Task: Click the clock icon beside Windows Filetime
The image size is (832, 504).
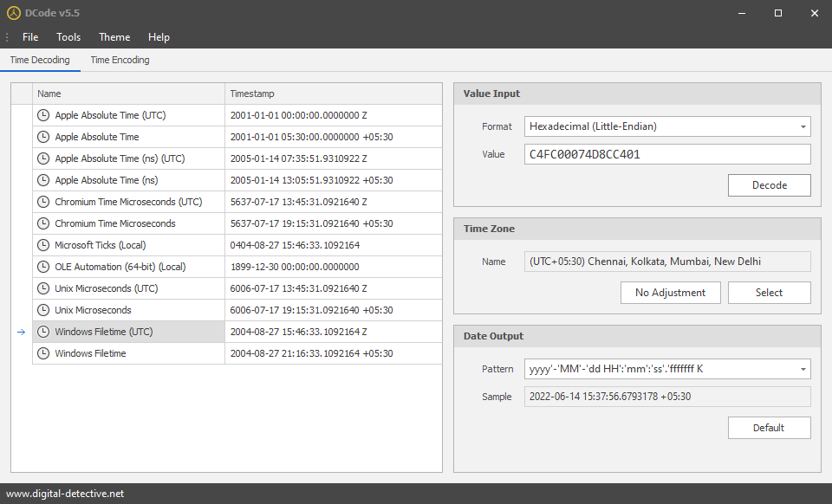Action: [x=43, y=353]
